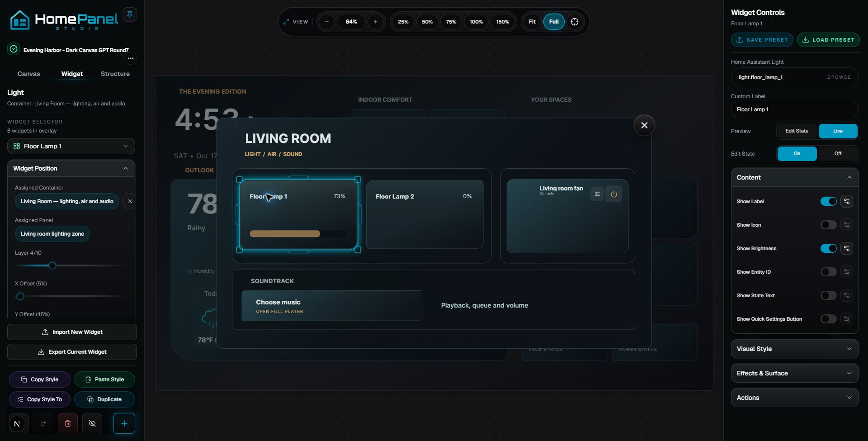Click the Fit view button

[x=532, y=22]
